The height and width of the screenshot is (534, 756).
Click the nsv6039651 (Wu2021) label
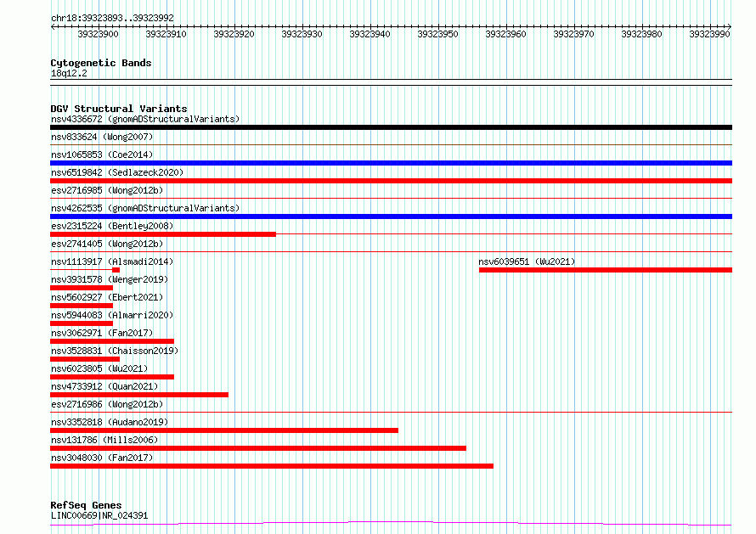coord(527,261)
